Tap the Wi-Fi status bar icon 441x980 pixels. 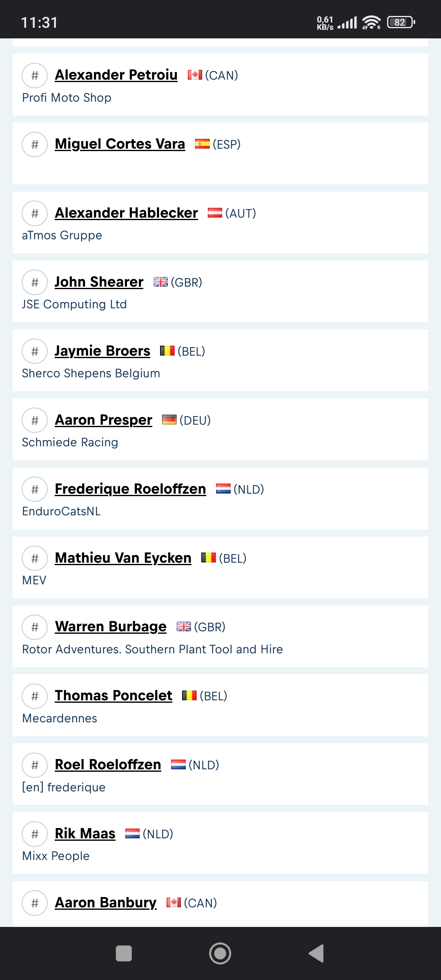pos(371,22)
